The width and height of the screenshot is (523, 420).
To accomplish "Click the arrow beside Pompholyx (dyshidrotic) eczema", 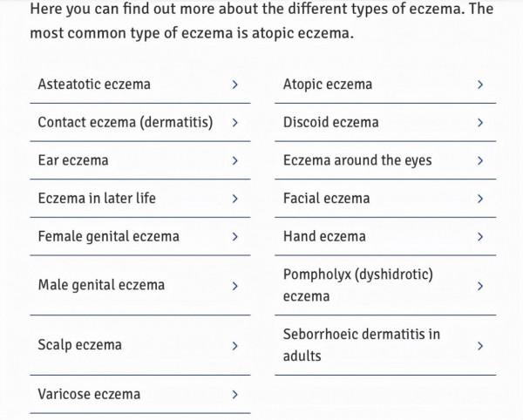I will pyautogui.click(x=480, y=286).
